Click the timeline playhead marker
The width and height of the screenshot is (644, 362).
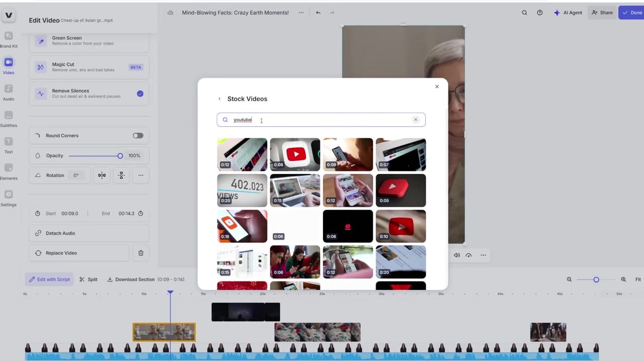(x=170, y=293)
